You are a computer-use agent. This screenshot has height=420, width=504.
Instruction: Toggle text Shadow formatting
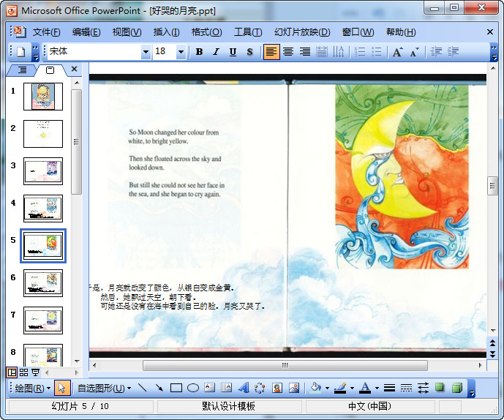point(249,52)
